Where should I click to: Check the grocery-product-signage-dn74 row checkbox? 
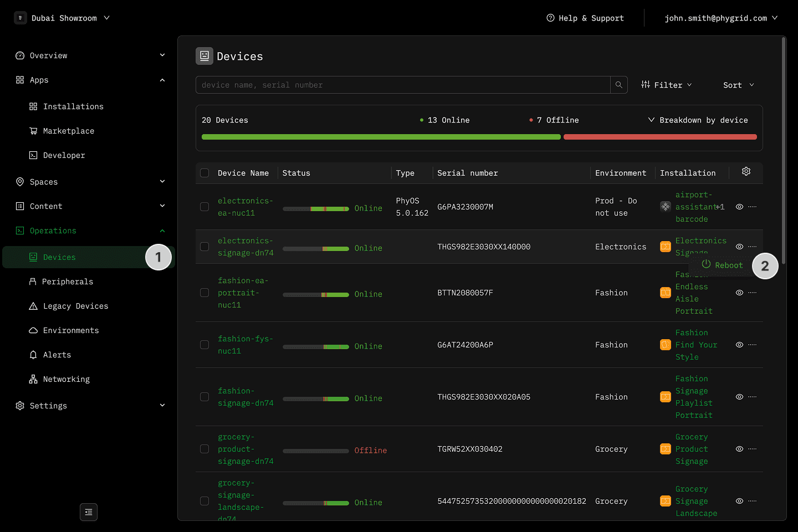(204, 449)
